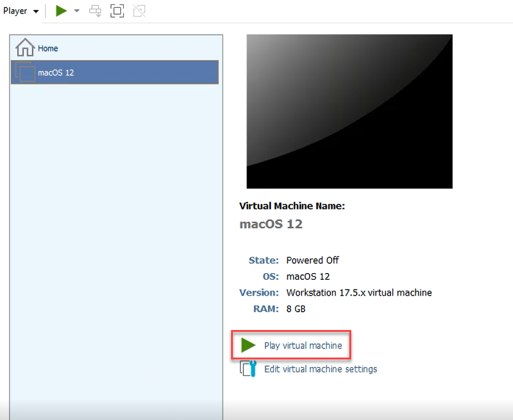This screenshot has height=420, width=513.
Task: Switch to the Home entry in the sidebar
Action: point(48,47)
